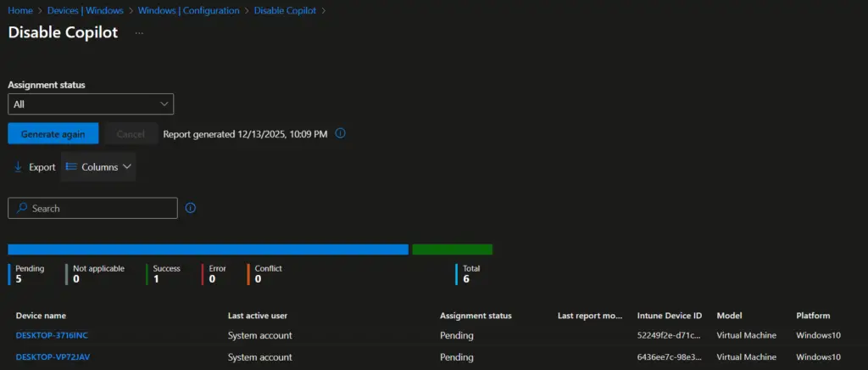Click the info icon beside report generated time
This screenshot has width=868, height=370.
point(341,133)
